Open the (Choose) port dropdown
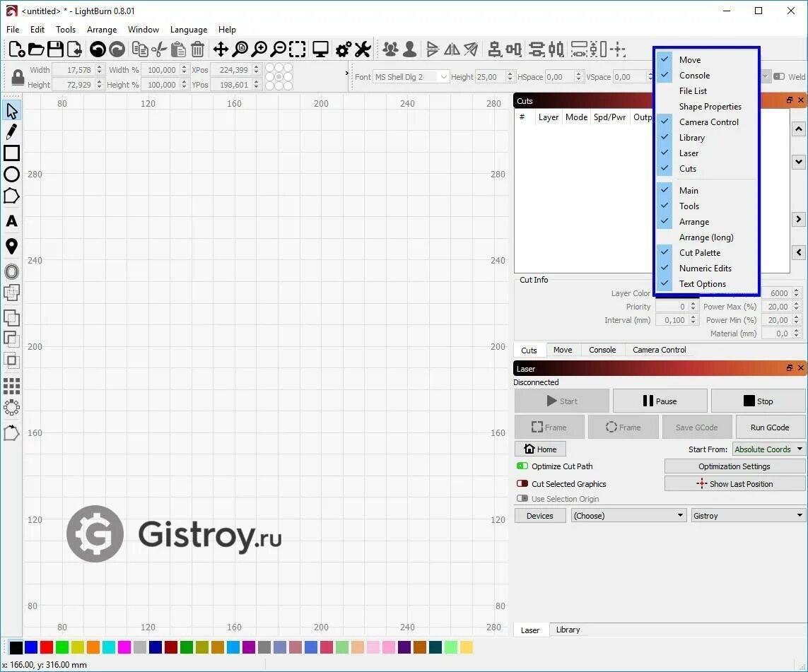This screenshot has height=672, width=808. pyautogui.click(x=628, y=515)
